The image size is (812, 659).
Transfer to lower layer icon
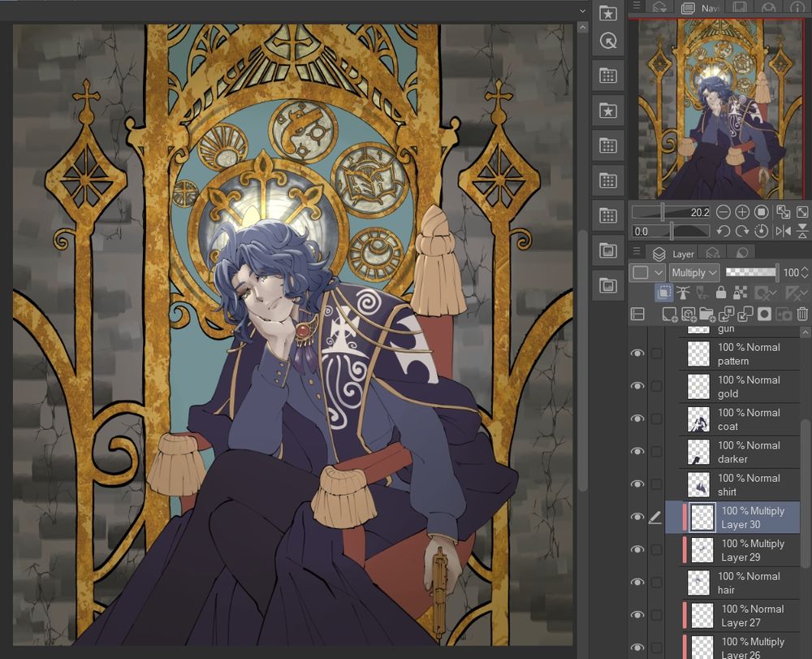[726, 314]
